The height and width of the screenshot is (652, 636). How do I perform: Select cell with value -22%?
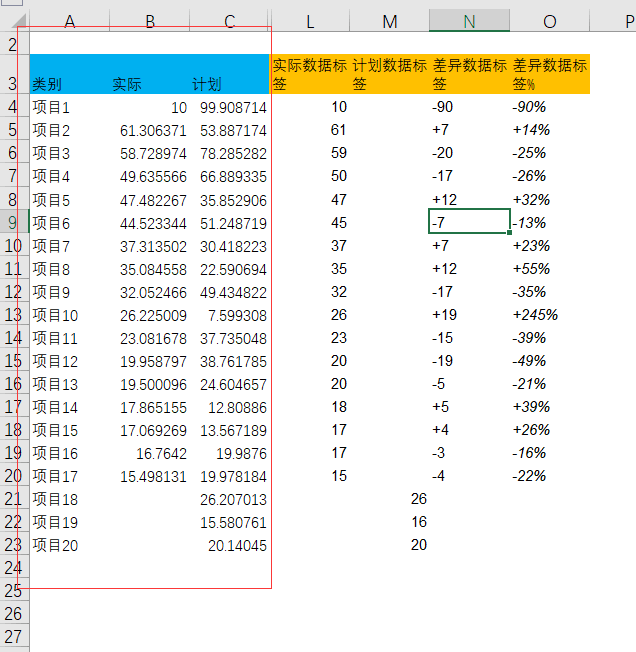click(550, 476)
